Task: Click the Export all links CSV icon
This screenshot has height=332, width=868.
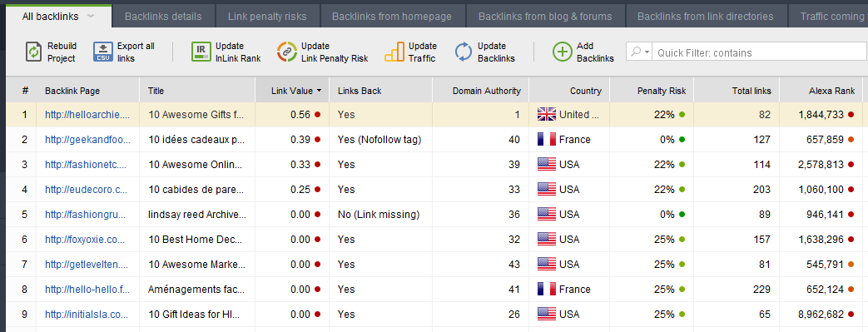Action: 103,52
